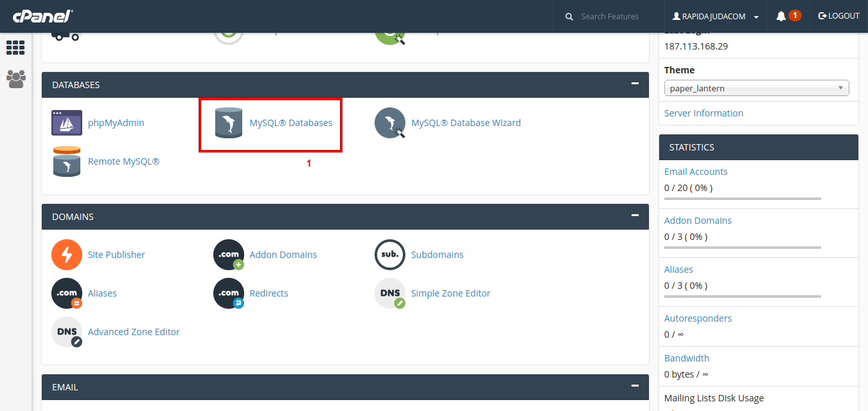Open the Addon Domains link

pos(283,255)
